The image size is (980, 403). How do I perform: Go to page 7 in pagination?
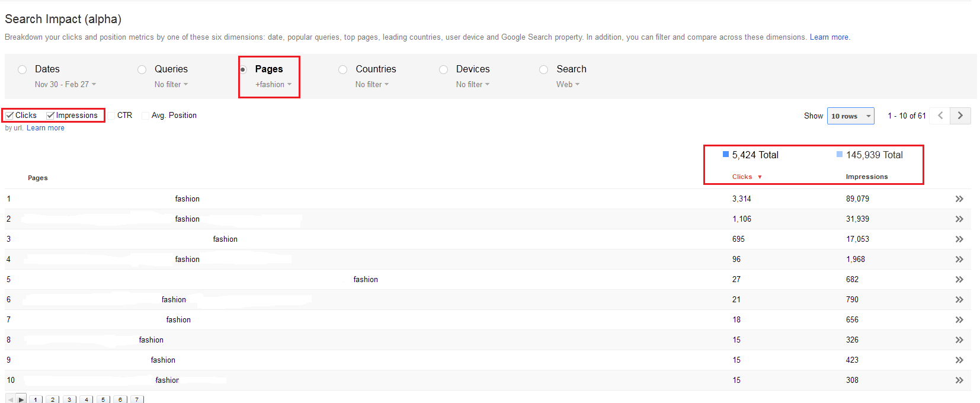(137, 399)
